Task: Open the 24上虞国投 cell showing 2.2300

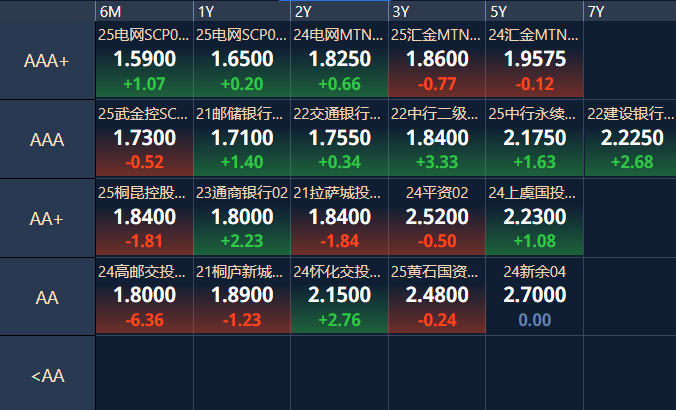Action: tap(535, 217)
